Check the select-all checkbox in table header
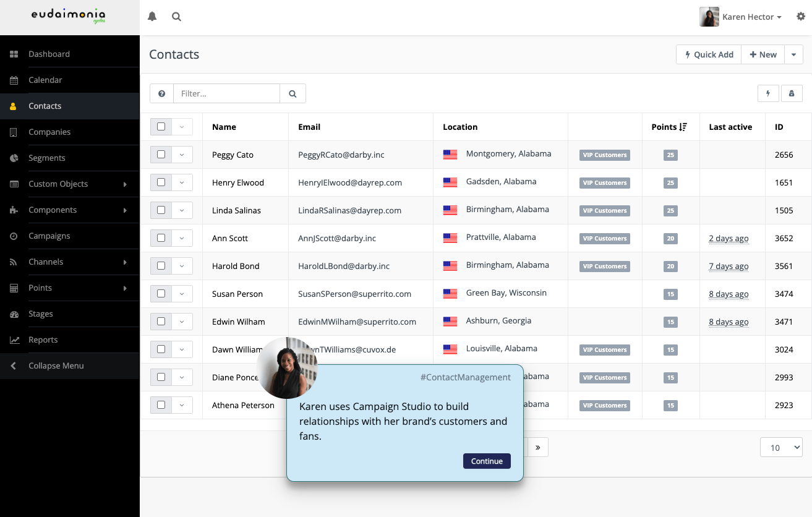812x517 pixels. (x=161, y=127)
